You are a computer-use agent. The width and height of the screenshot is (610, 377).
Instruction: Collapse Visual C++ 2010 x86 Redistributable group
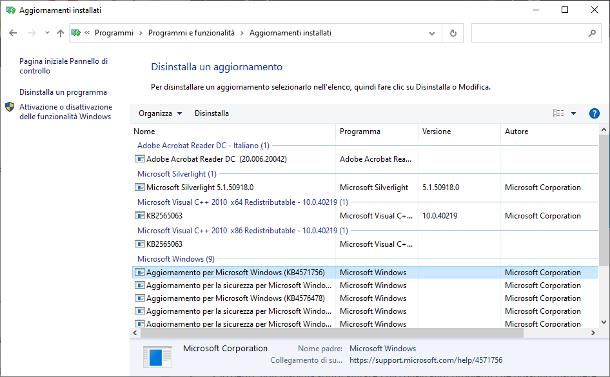243,230
